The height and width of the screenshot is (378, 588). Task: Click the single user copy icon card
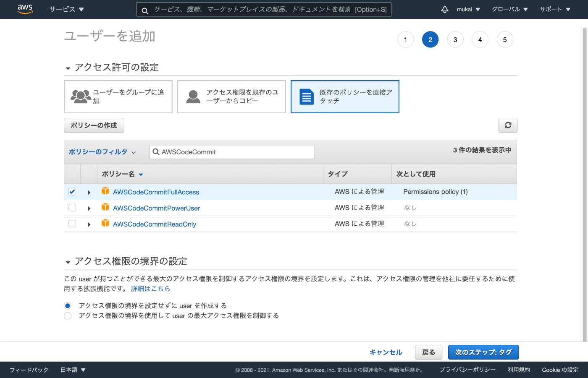(193, 96)
